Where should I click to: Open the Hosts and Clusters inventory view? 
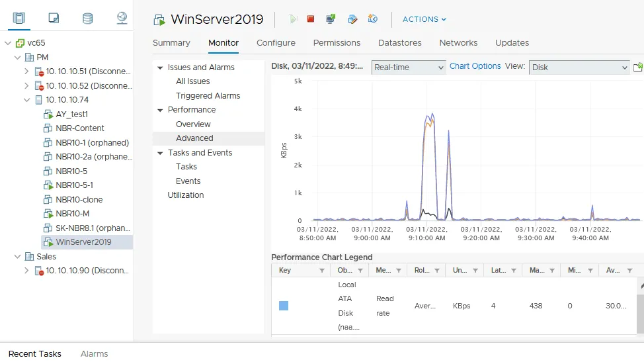coord(19,18)
